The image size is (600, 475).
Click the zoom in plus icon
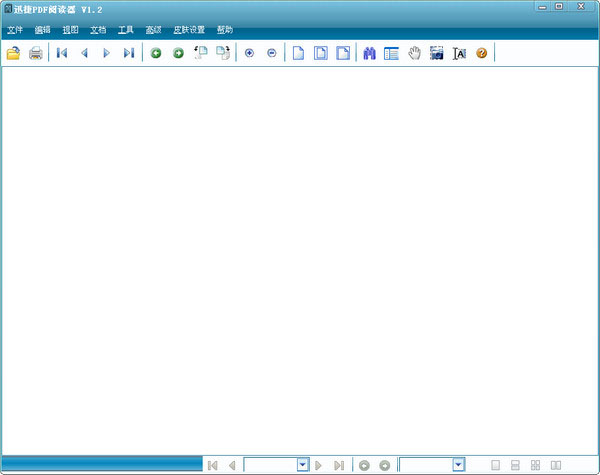tap(249, 53)
